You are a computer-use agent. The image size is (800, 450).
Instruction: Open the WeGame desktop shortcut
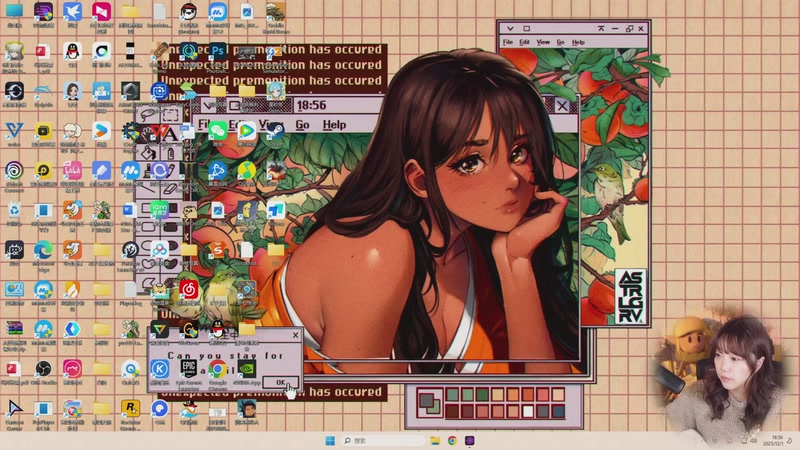point(189,330)
